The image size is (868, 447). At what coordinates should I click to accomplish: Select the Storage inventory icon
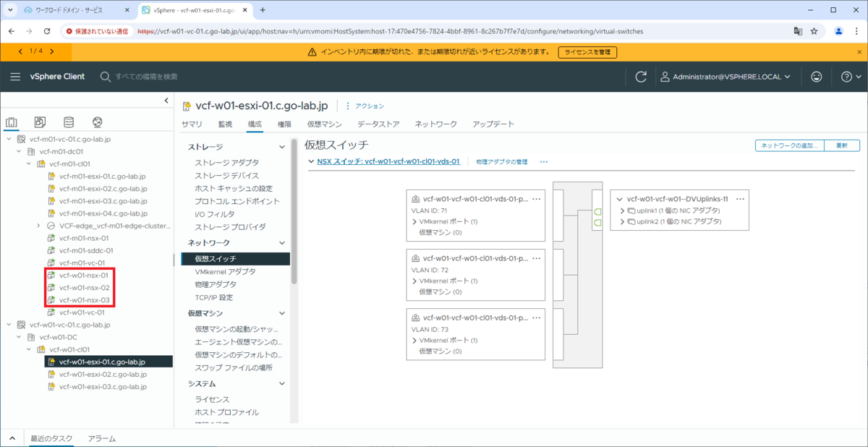point(69,122)
